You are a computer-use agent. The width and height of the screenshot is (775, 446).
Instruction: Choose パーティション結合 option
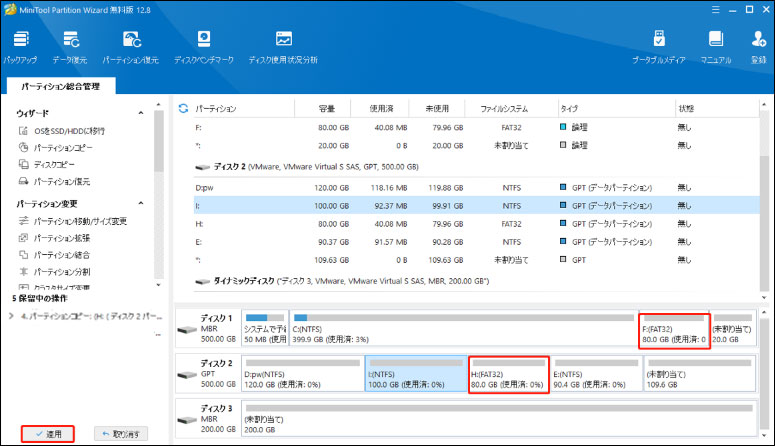(54, 255)
